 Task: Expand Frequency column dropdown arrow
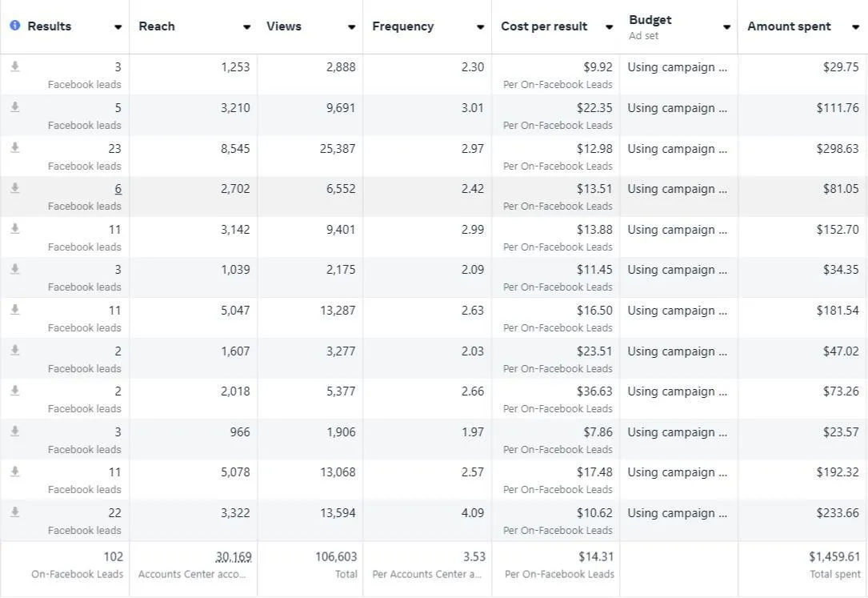(x=480, y=27)
